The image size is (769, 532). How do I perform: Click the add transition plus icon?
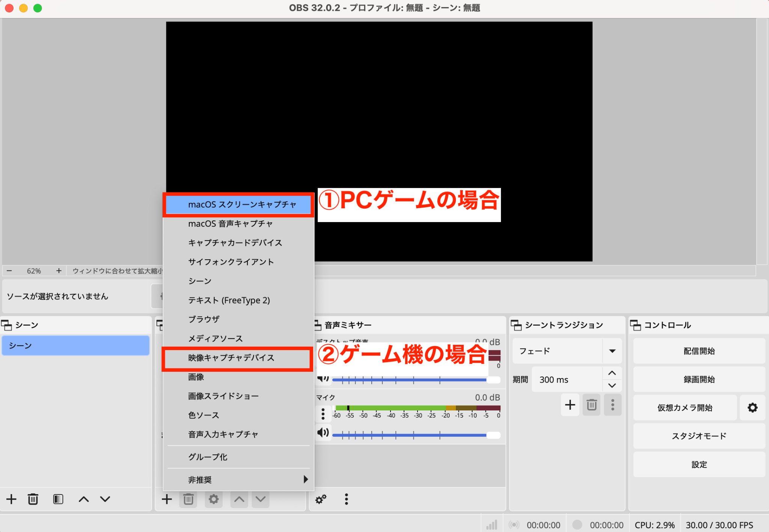click(570, 405)
